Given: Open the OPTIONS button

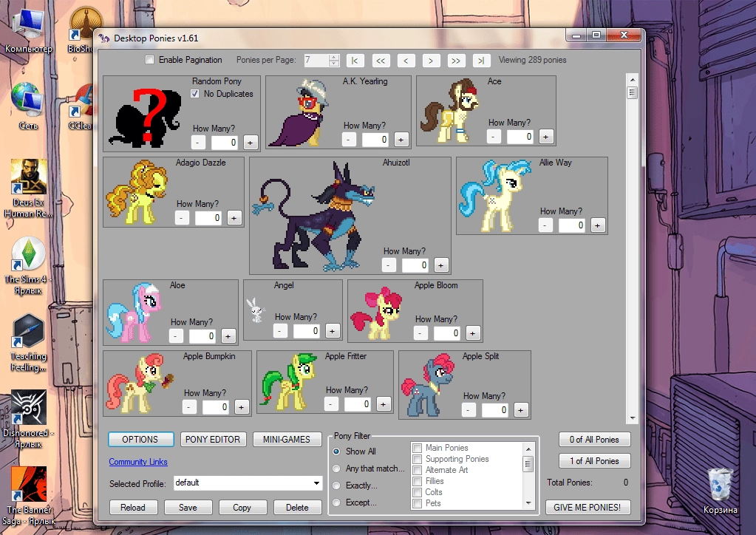Looking at the screenshot, I should pyautogui.click(x=140, y=440).
